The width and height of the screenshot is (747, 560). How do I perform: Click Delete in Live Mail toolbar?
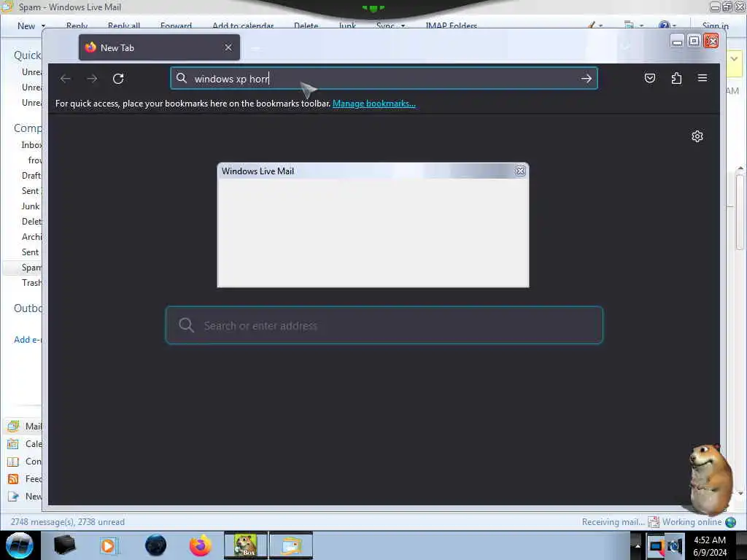(x=306, y=26)
